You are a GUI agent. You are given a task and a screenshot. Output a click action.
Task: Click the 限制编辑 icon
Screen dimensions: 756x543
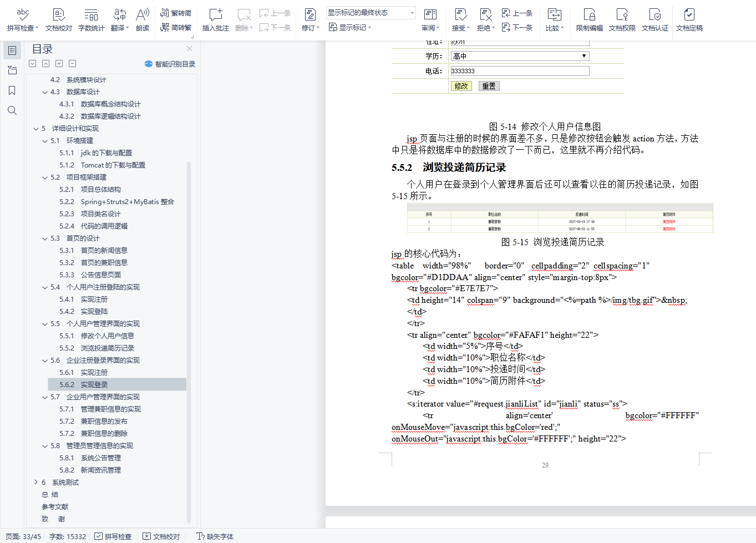tap(589, 19)
